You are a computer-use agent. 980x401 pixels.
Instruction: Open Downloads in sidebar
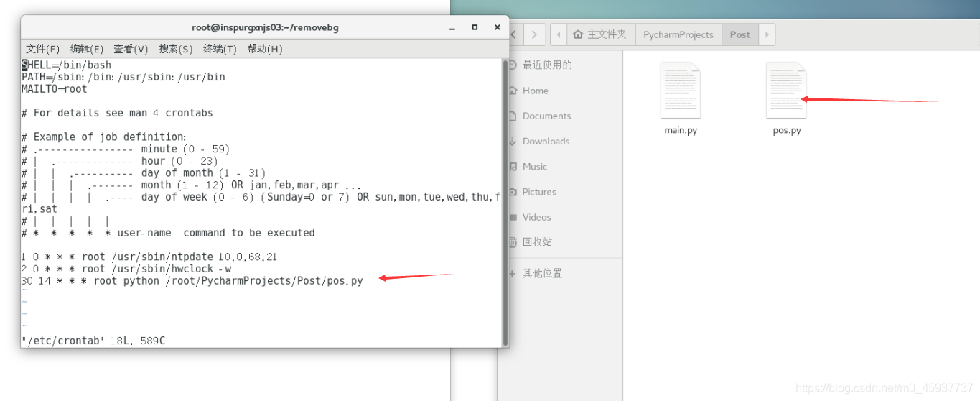(x=546, y=141)
